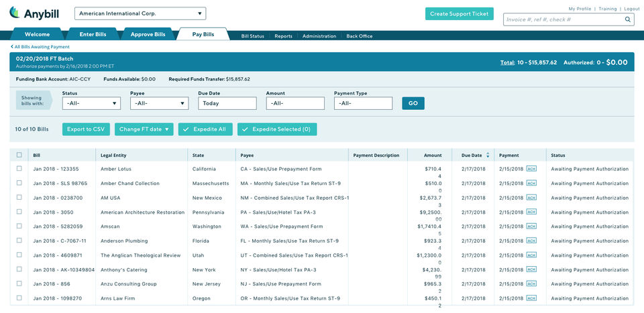This screenshot has height=313, width=644.
Task: Open the Reports menu
Action: (283, 36)
